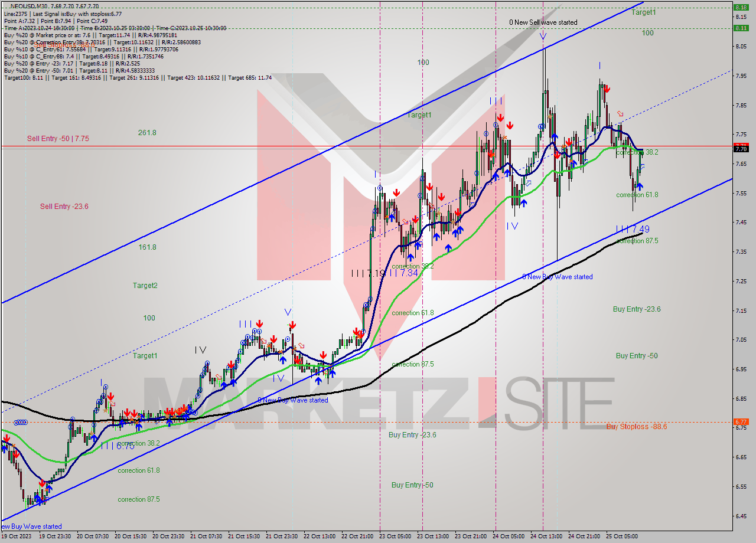Click the 6.65 price axis label
This screenshot has height=543, width=756.
pos(742,457)
